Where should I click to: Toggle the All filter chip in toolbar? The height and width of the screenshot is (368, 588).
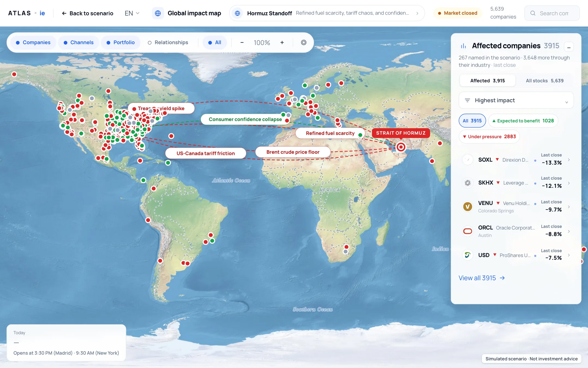click(215, 43)
